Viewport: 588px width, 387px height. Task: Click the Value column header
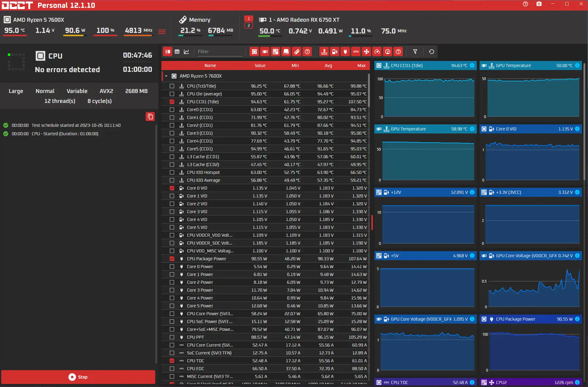coord(260,66)
